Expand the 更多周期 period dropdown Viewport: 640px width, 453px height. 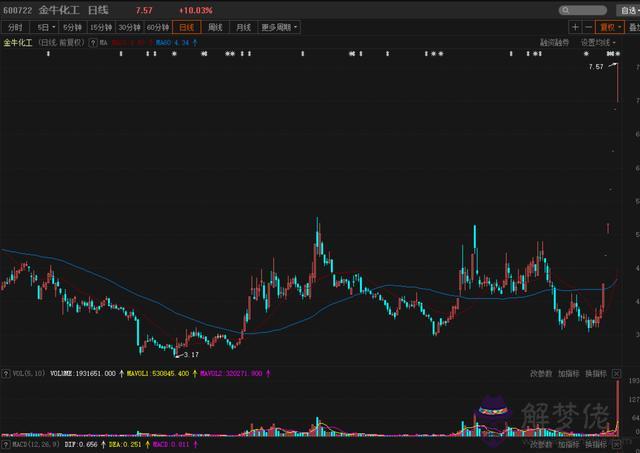point(278,27)
